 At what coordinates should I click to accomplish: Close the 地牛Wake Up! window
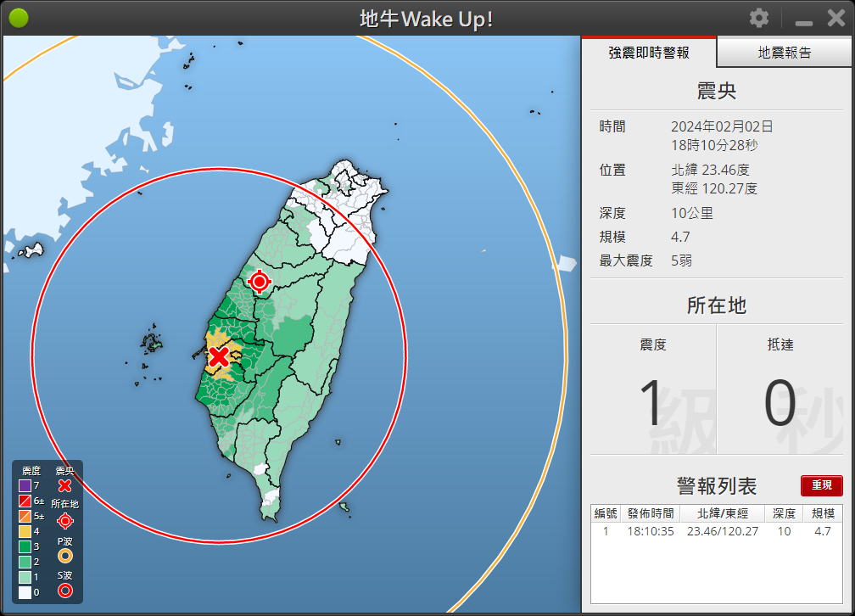tap(836, 19)
